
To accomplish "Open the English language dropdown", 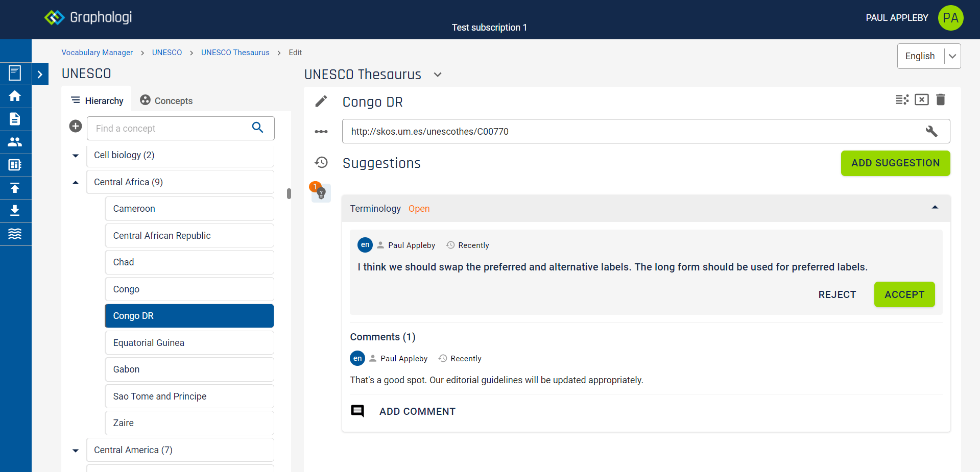I will click(x=952, y=56).
